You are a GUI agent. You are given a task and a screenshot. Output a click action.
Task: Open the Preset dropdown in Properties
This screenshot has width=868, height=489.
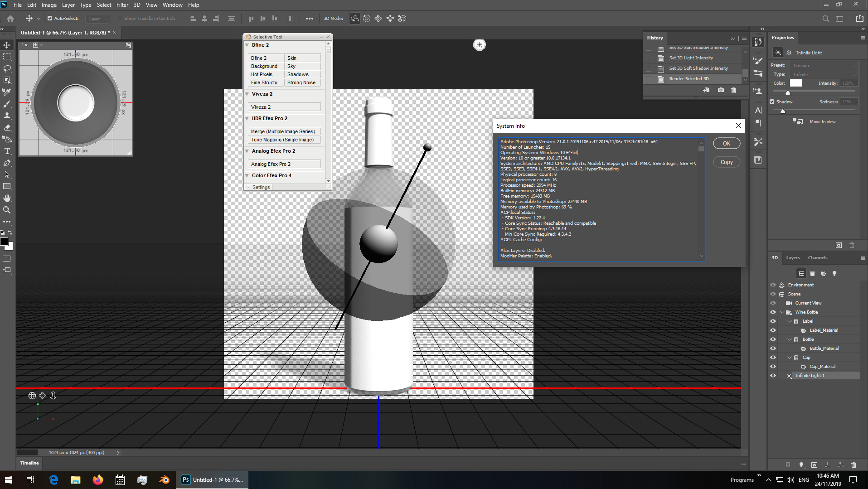click(824, 66)
